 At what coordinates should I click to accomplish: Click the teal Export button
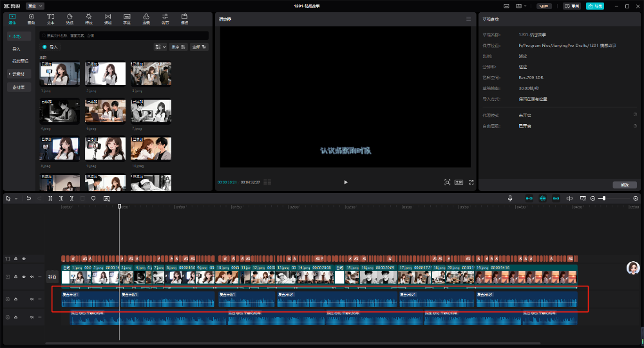(594, 6)
